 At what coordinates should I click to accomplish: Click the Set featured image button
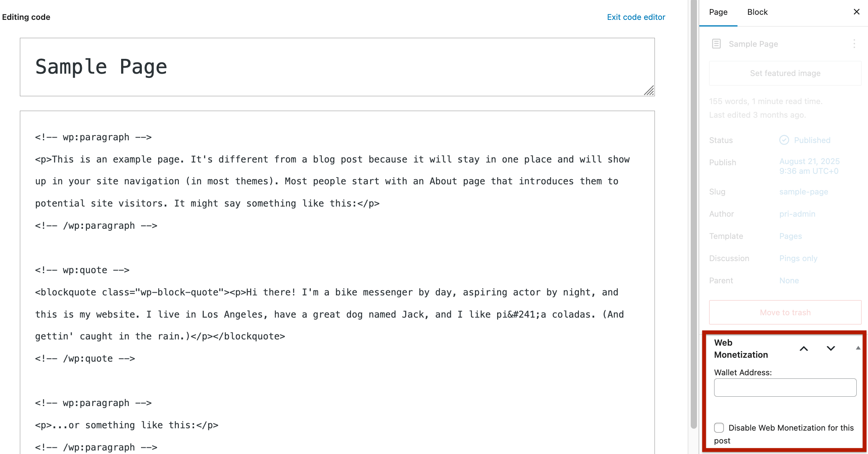click(785, 73)
